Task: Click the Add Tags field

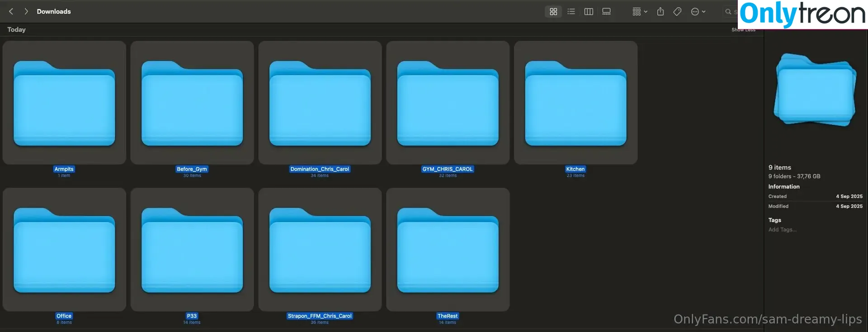Action: [x=783, y=230]
